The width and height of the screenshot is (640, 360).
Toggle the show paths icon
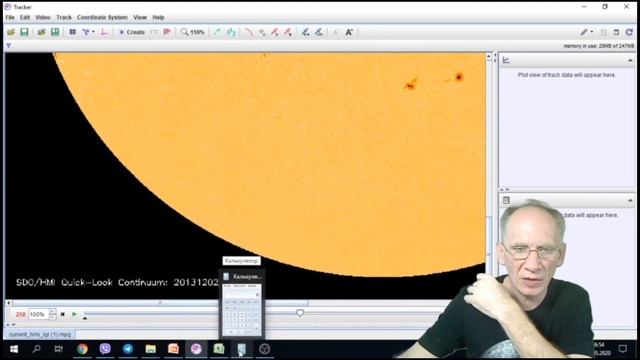coord(248,32)
